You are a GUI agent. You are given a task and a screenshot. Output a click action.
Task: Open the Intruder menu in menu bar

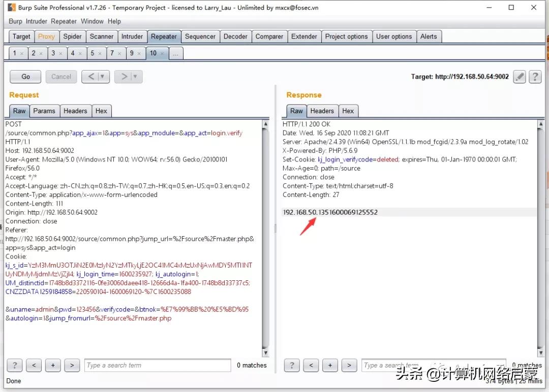(37, 21)
